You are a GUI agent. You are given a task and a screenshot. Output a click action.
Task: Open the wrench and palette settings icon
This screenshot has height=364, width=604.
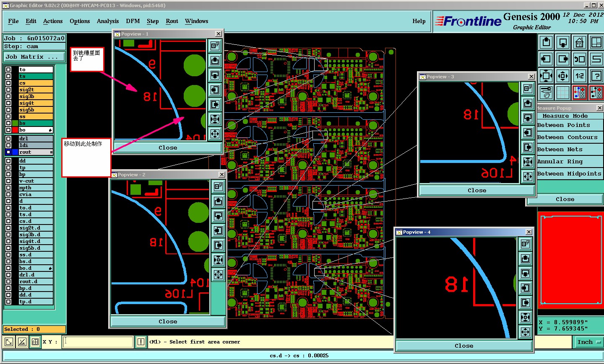click(546, 93)
